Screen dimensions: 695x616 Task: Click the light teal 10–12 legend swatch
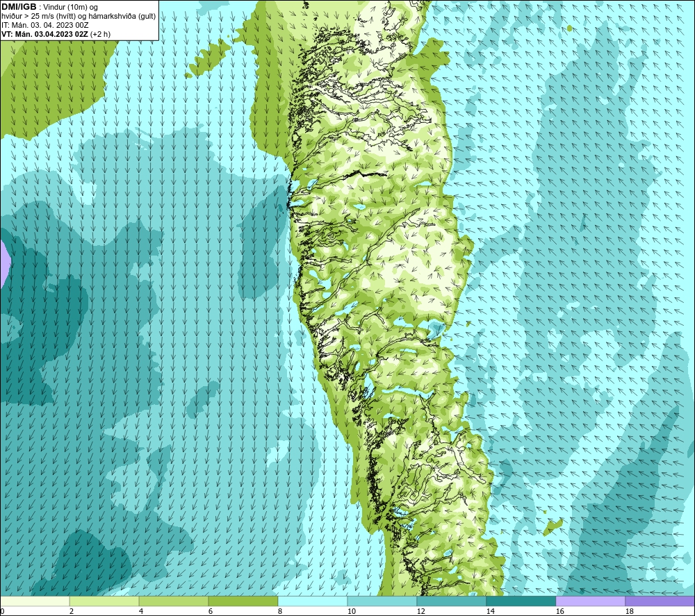382,601
